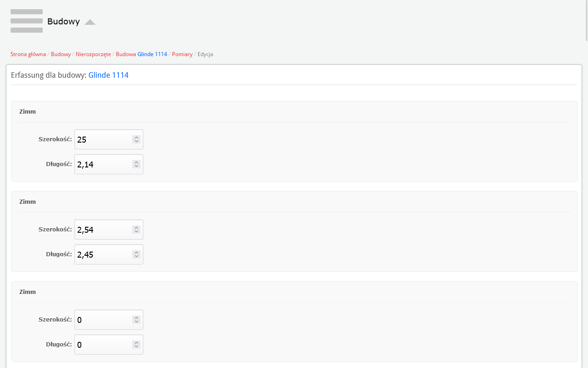Increment third section's Szerokość spinner up
588x368 pixels.
(x=136, y=318)
